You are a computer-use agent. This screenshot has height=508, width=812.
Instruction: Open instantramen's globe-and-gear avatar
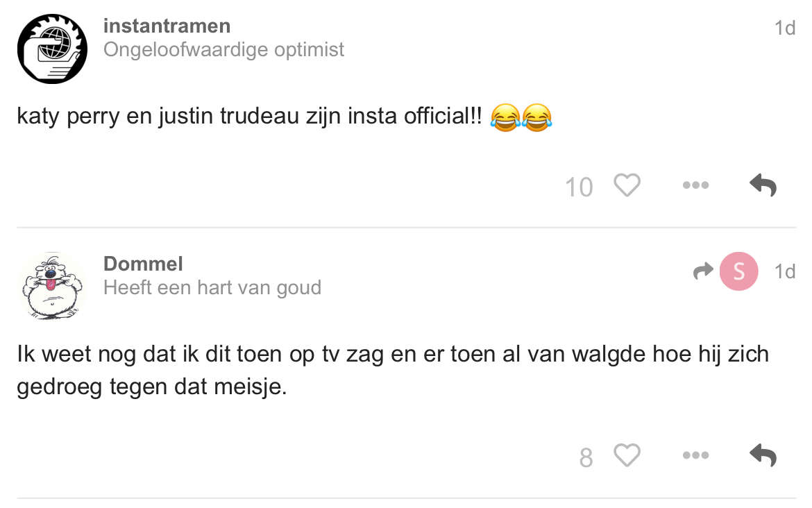(52, 49)
